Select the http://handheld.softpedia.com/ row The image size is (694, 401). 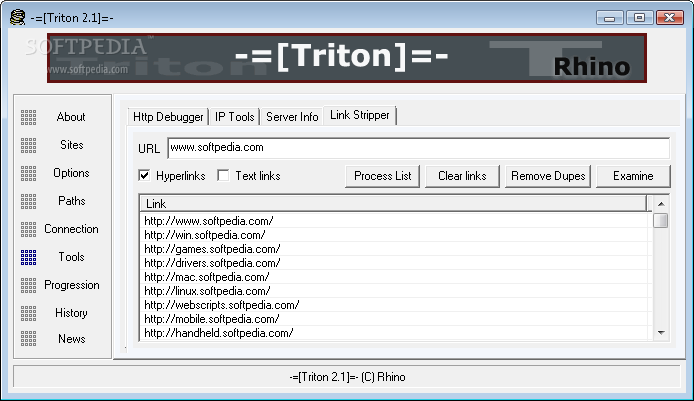pyautogui.click(x=395, y=333)
